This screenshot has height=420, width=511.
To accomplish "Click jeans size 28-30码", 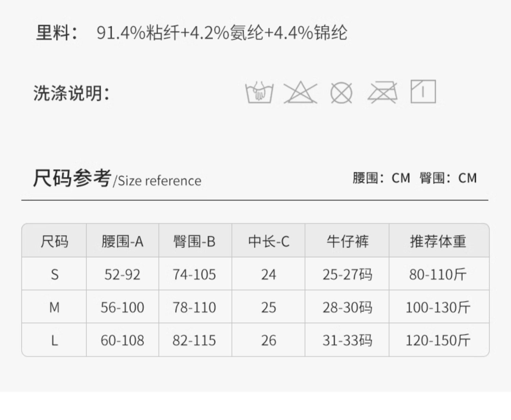I will (x=347, y=307).
